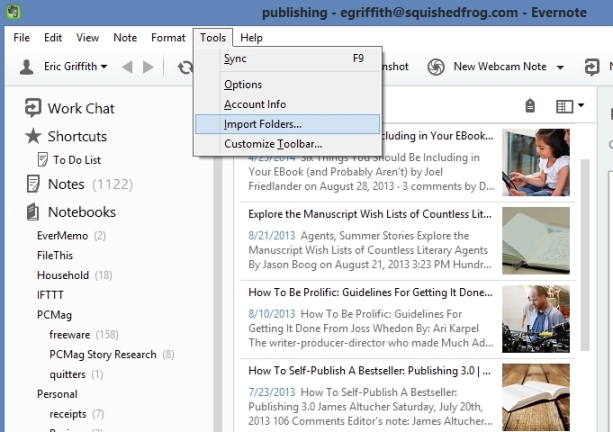Select Import Folders... menu entry
613x432 pixels.
pos(287,124)
